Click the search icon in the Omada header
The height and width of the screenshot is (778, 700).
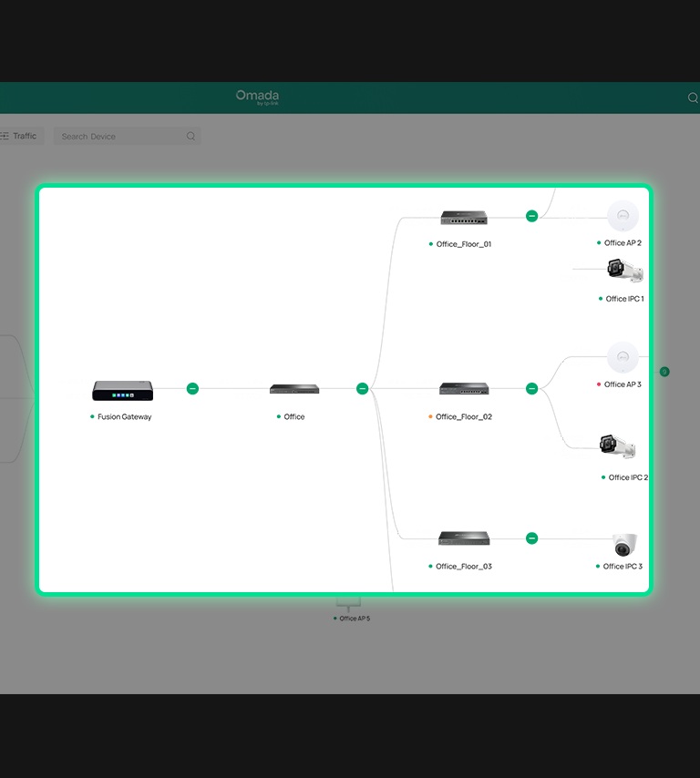tap(693, 97)
